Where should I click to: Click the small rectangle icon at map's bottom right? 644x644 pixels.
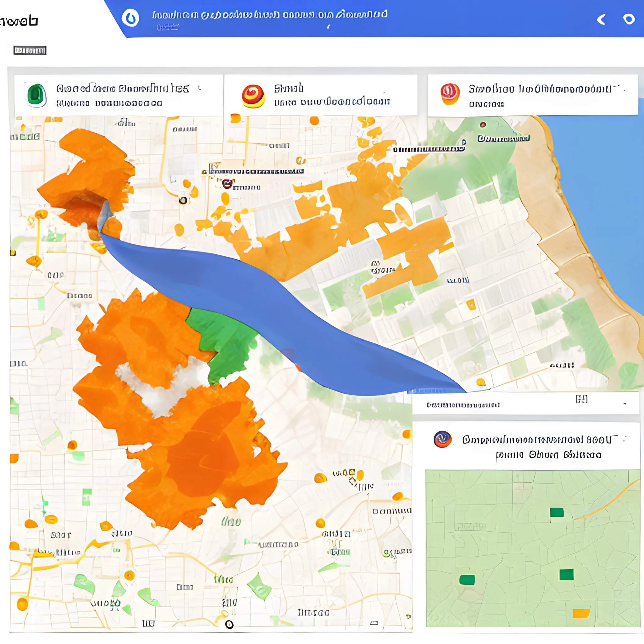[374, 623]
